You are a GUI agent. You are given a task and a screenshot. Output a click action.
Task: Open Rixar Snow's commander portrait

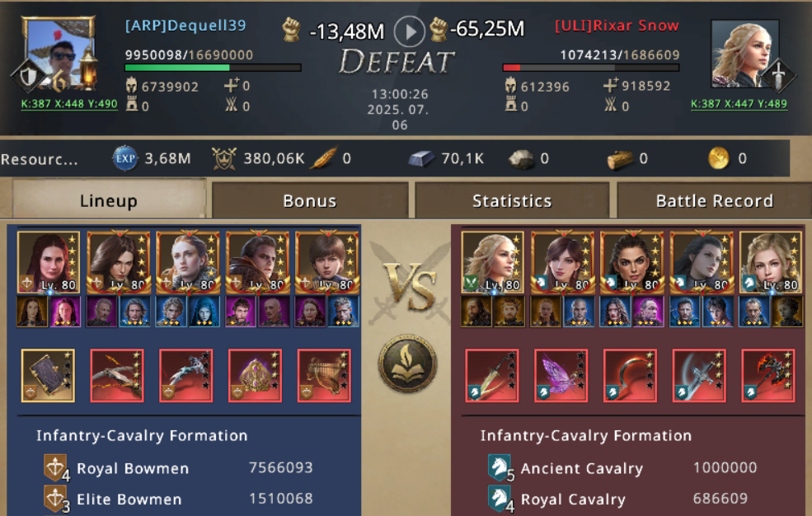tap(744, 54)
